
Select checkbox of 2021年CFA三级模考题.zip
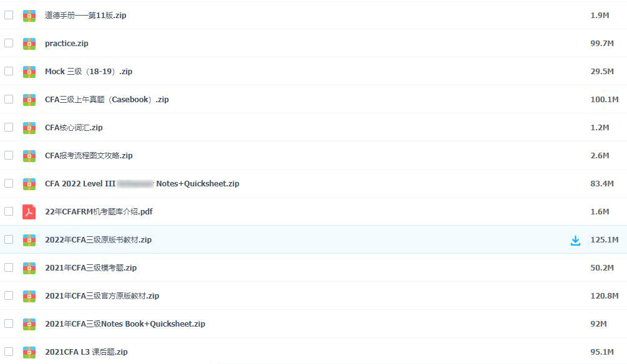[x=9, y=267]
